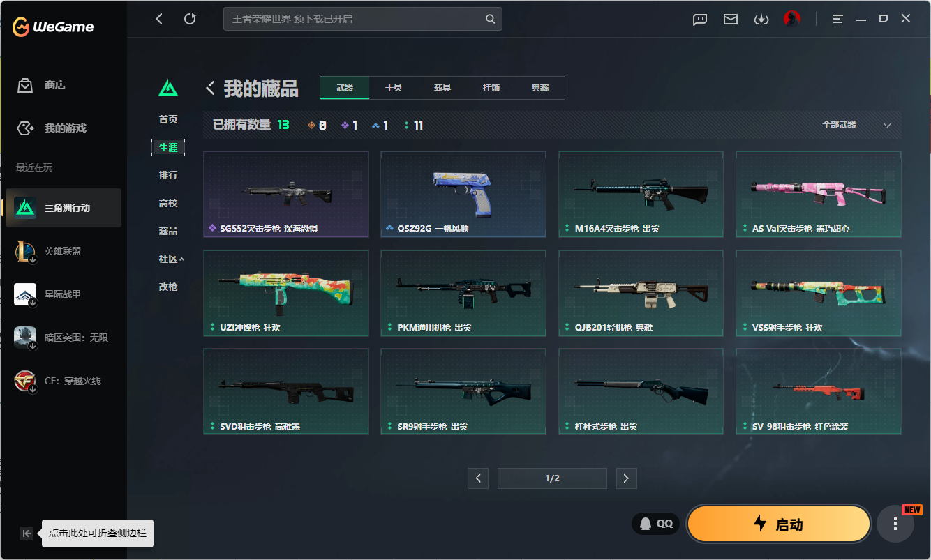931x560 pixels.
Task: Click the refresh page icon
Action: click(x=190, y=19)
